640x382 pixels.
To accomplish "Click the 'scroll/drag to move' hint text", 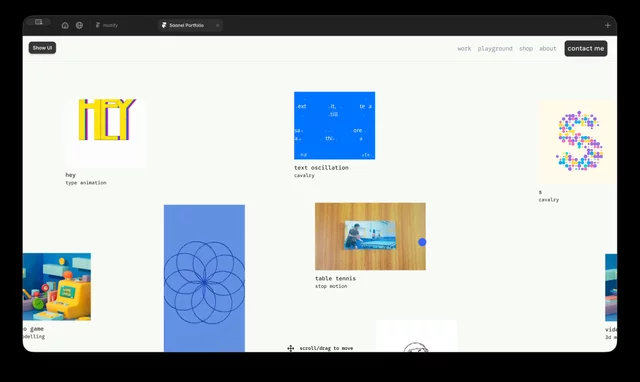I will pos(326,348).
